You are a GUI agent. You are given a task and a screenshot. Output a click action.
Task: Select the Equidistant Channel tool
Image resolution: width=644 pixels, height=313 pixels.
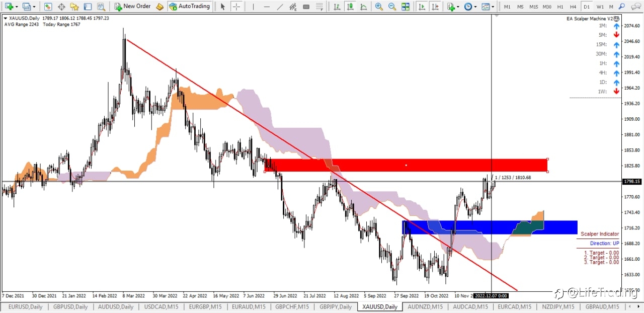(x=293, y=7)
